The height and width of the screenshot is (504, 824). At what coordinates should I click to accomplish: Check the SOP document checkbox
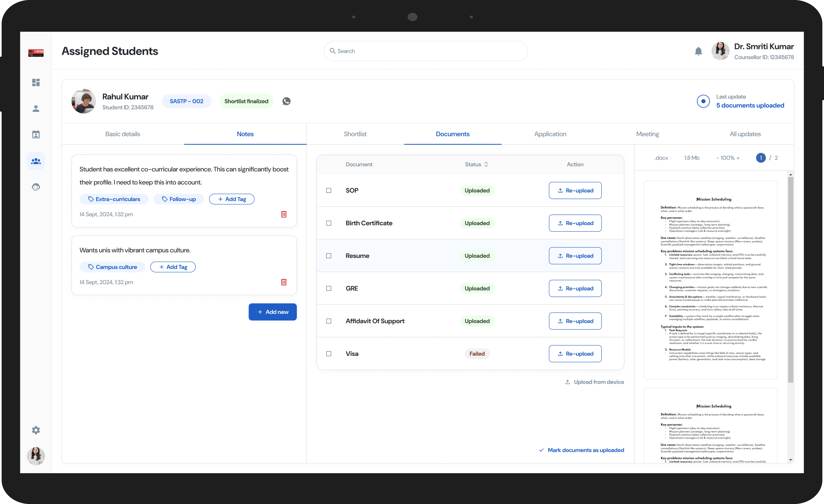click(329, 191)
